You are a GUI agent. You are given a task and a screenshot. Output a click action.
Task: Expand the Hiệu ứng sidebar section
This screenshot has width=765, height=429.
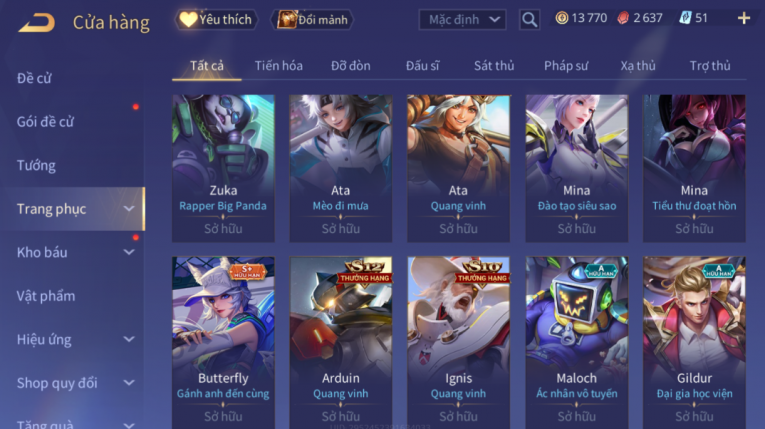(x=73, y=339)
